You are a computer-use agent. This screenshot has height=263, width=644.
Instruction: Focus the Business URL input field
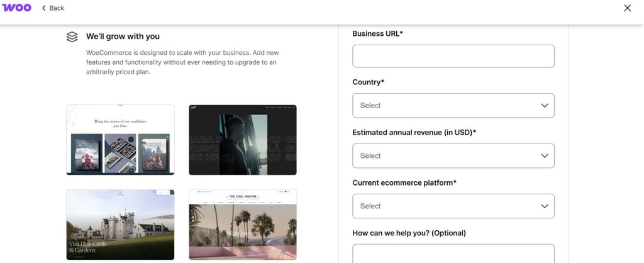coord(453,56)
